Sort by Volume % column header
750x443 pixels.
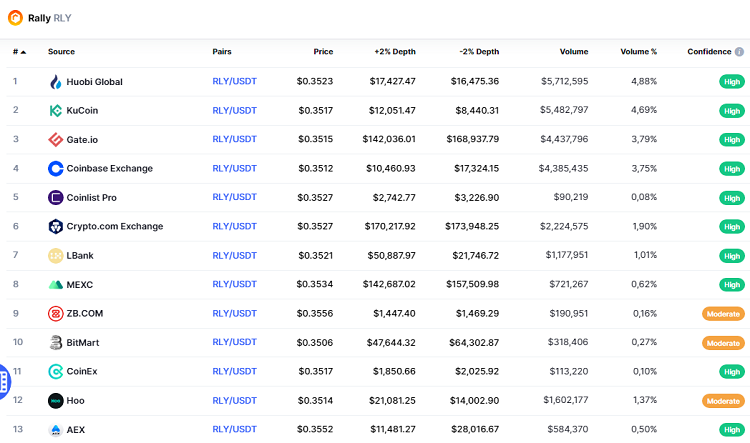(638, 52)
